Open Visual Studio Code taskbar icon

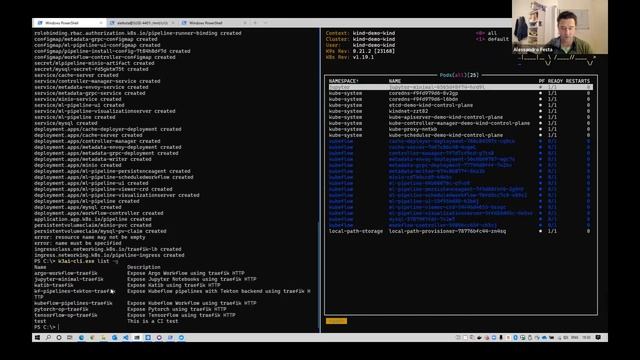[x=126, y=338]
